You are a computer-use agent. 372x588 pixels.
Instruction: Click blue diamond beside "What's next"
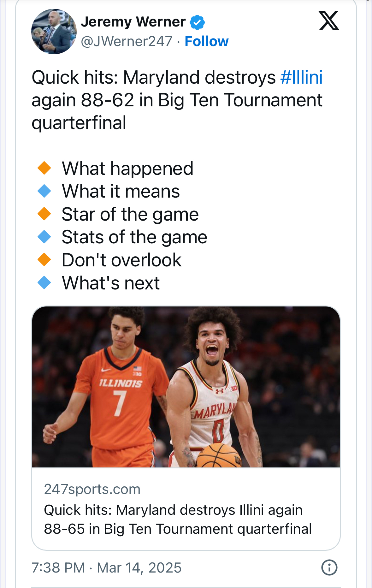coord(44,283)
